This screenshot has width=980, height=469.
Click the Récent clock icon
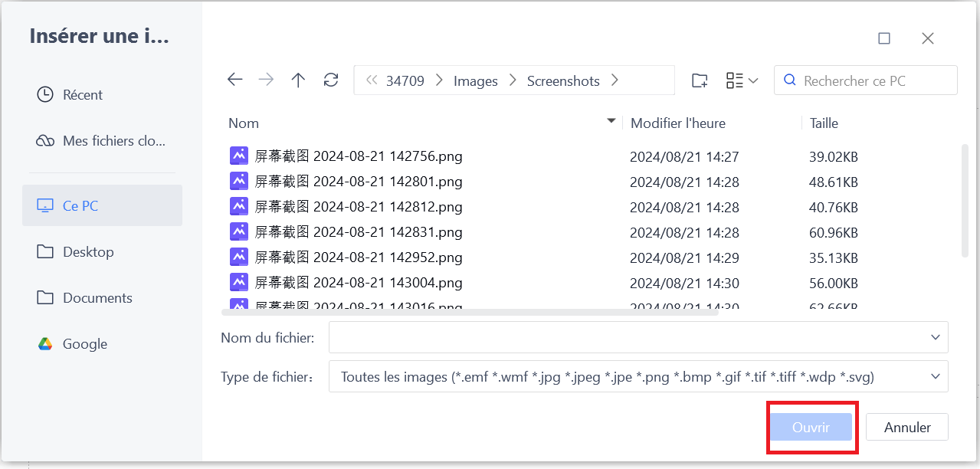45,95
